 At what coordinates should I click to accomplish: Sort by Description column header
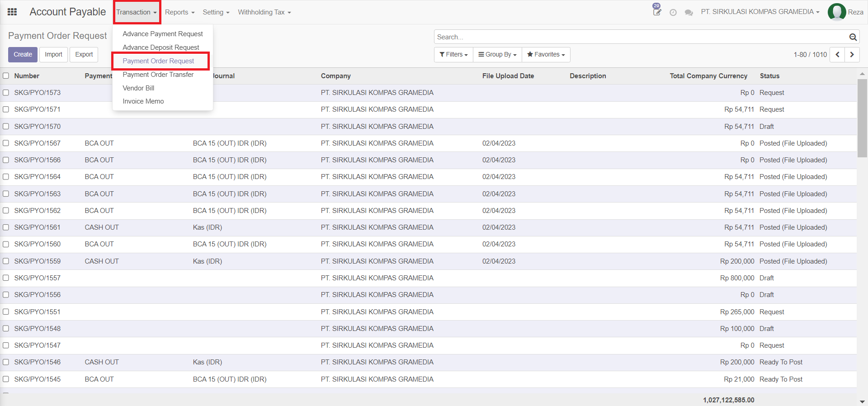click(588, 76)
